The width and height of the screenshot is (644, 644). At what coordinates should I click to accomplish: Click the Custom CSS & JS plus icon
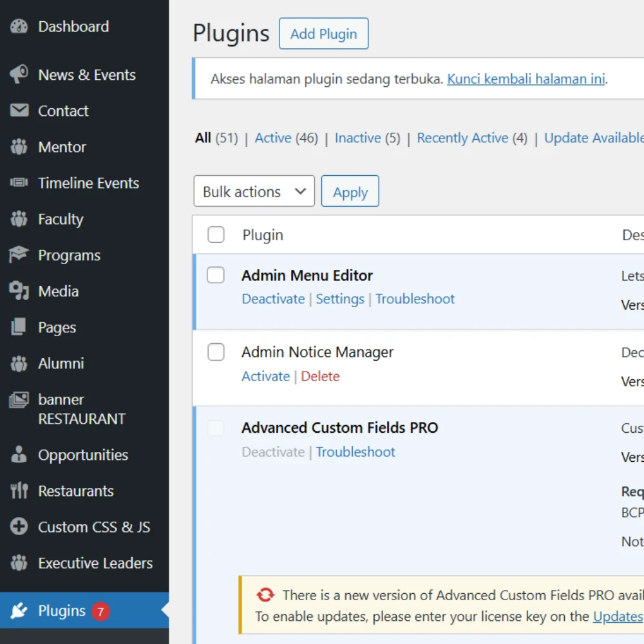19,527
